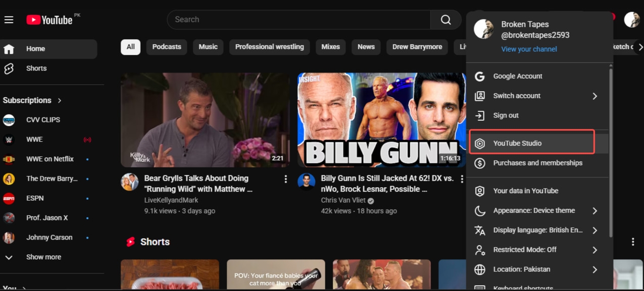This screenshot has height=291, width=644.
Task: Click the Google Account G icon
Action: [480, 76]
